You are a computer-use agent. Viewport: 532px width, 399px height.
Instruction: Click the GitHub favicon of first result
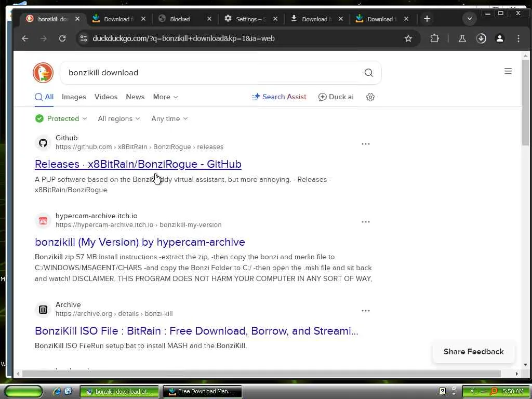click(x=43, y=143)
